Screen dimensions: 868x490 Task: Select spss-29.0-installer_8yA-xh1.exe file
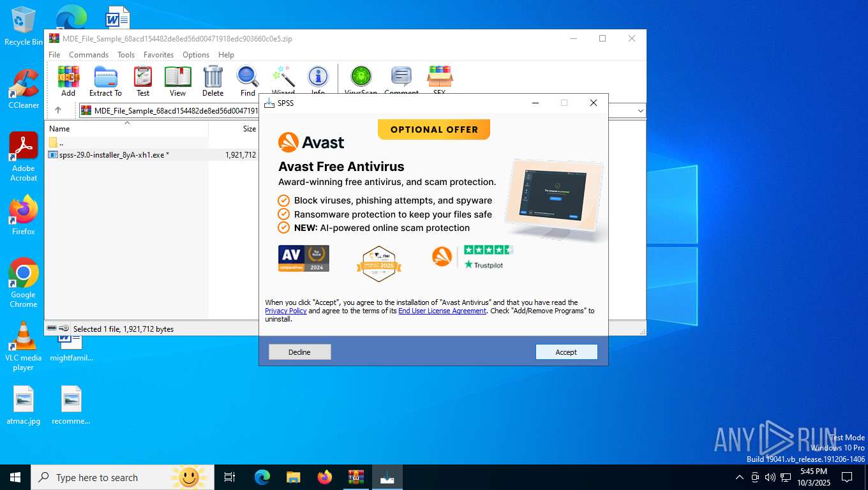click(x=152, y=155)
